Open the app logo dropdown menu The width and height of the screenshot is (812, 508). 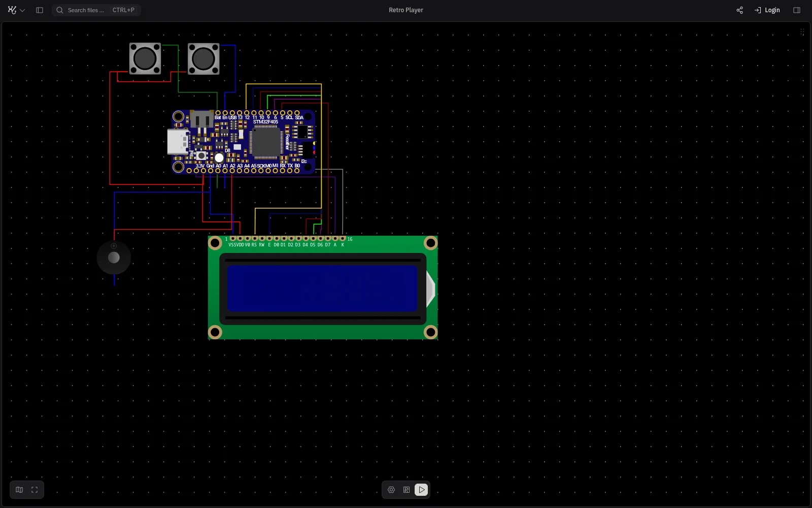16,10
